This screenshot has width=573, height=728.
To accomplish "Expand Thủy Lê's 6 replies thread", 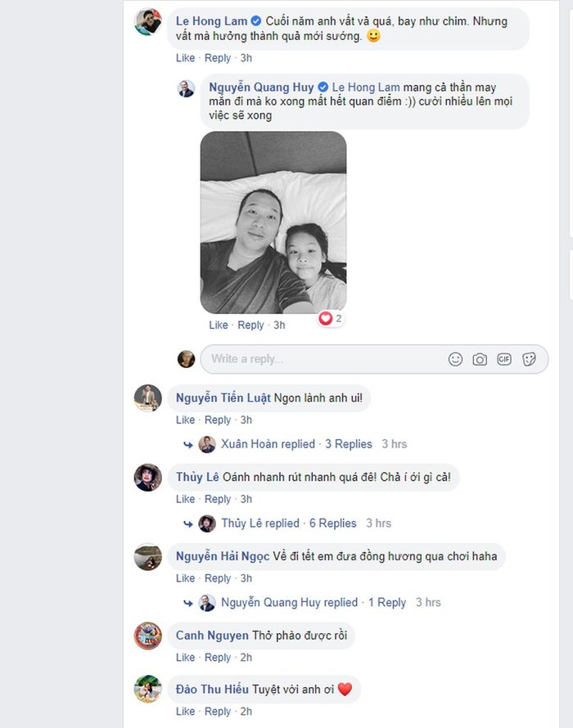I will (332, 524).
